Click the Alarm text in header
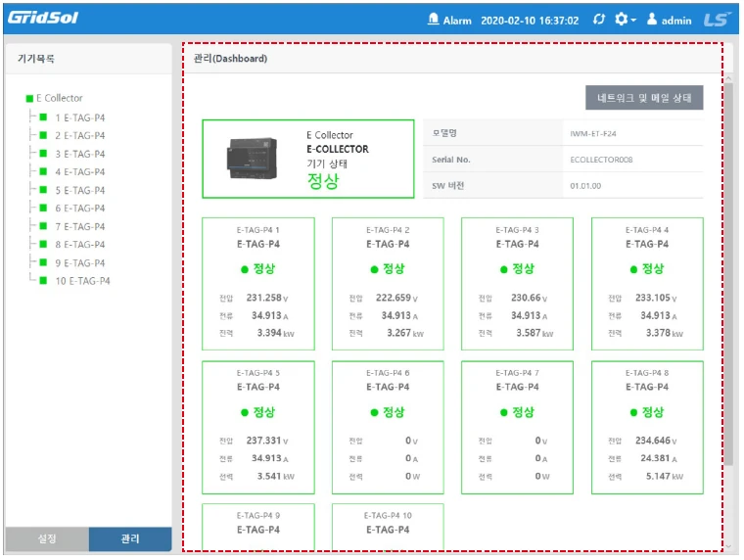Viewport: 744px width, 560px height. (x=457, y=21)
